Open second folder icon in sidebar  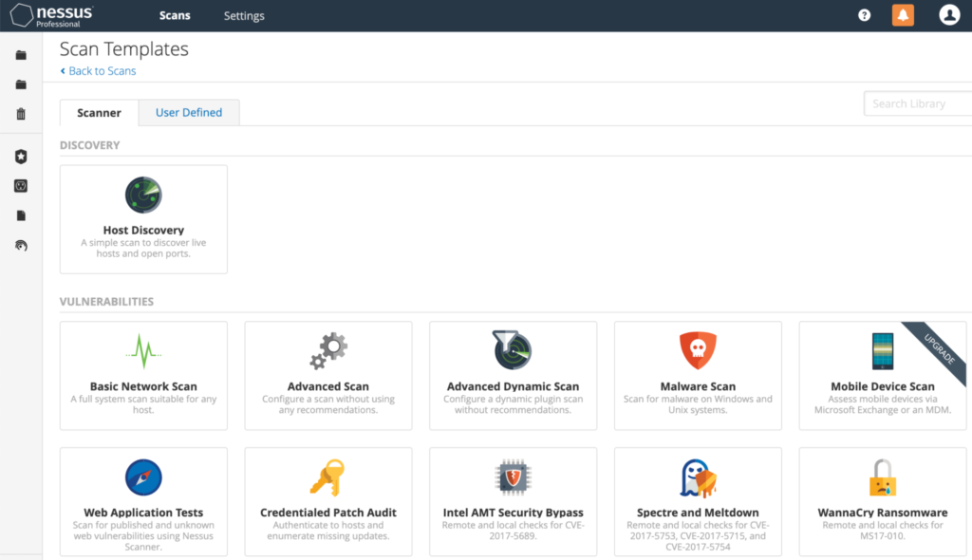point(21,84)
